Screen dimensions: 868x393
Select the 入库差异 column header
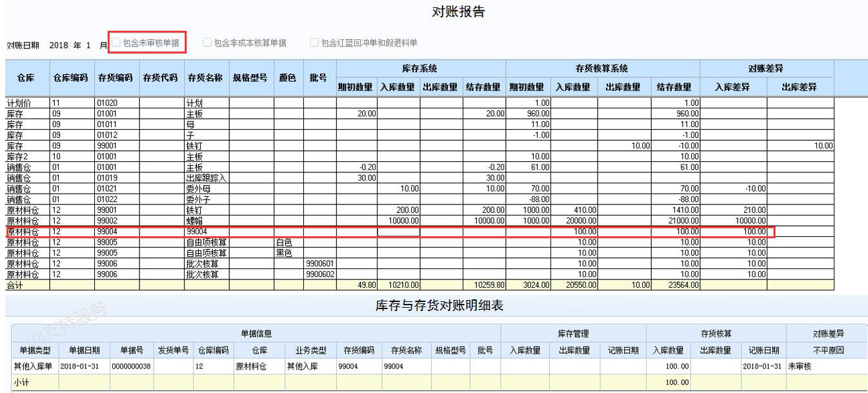click(x=733, y=87)
